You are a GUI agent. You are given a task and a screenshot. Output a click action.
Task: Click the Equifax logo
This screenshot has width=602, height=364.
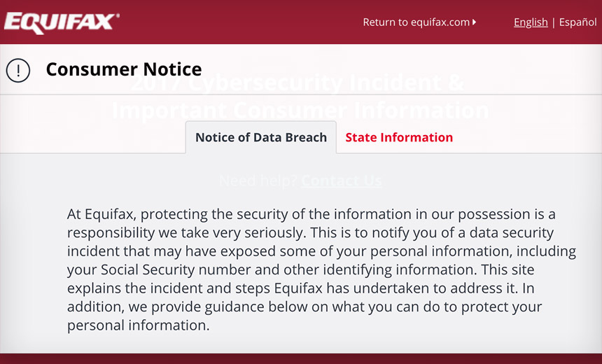point(59,22)
